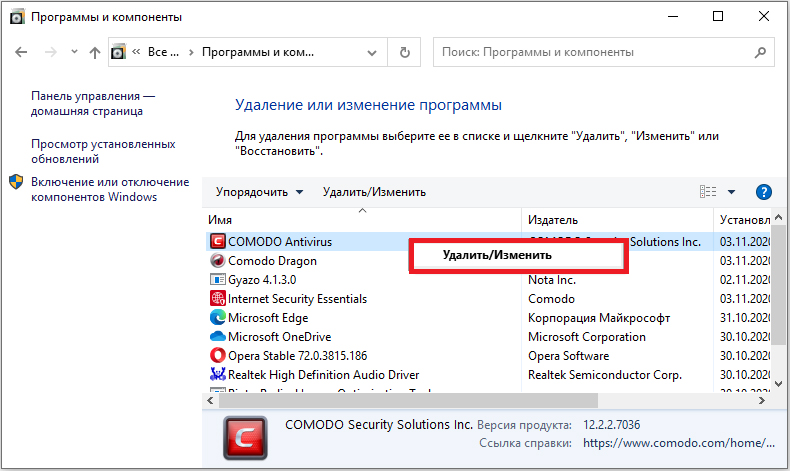Select the Comodo Dragon icon
Image resolution: width=790 pixels, height=471 pixels.
coord(217,260)
